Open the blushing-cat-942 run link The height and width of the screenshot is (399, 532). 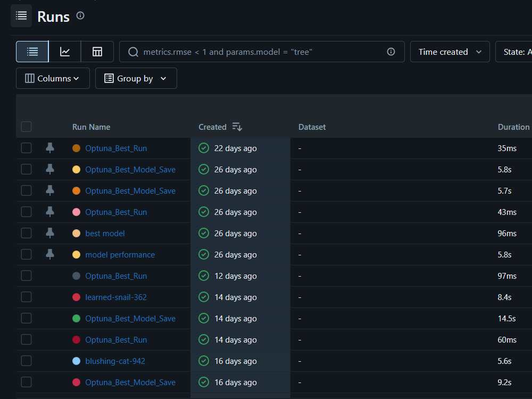tap(115, 361)
